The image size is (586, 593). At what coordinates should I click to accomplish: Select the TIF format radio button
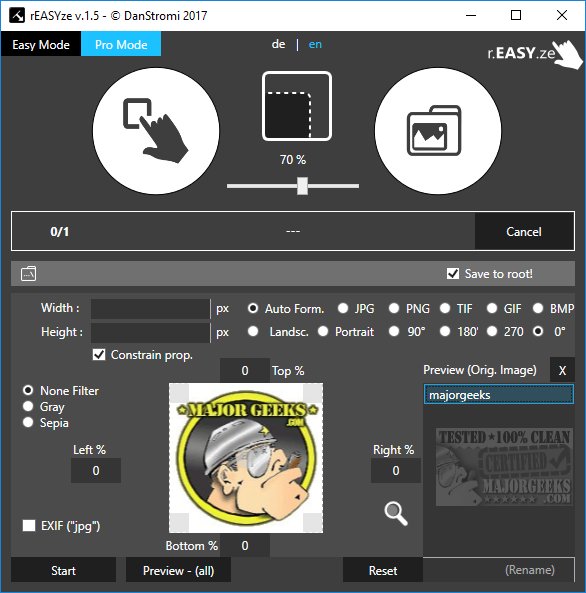tap(445, 308)
